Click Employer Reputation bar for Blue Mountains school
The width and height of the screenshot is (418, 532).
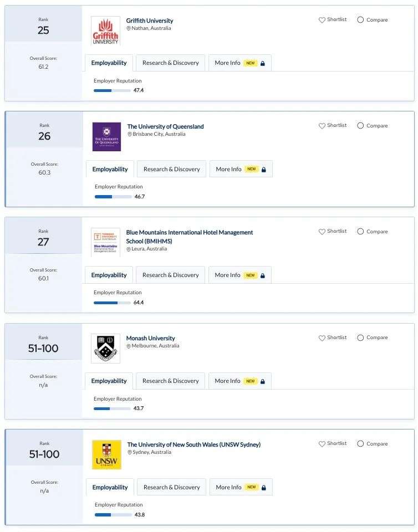tap(112, 303)
